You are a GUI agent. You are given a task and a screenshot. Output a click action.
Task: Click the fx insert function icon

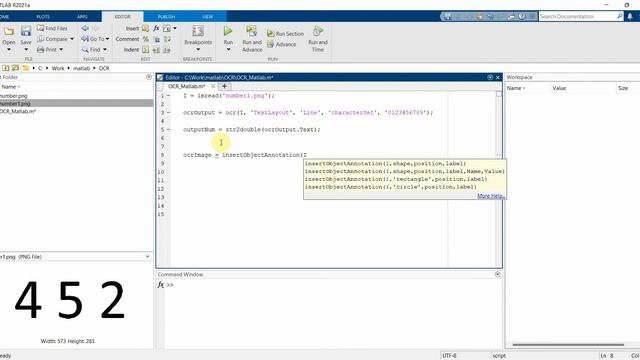tap(156, 29)
